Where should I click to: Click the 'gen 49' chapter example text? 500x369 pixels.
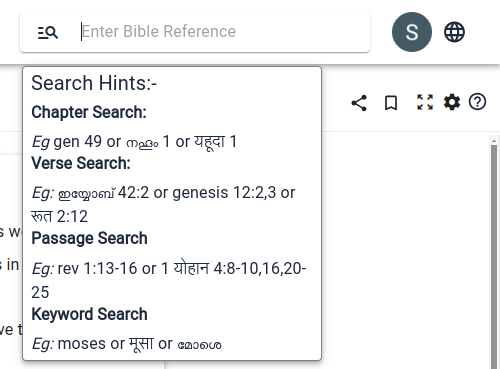(x=77, y=142)
